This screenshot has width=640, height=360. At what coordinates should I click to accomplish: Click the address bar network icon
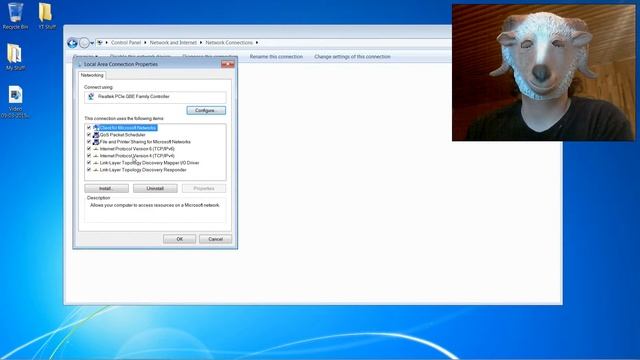coord(100,42)
